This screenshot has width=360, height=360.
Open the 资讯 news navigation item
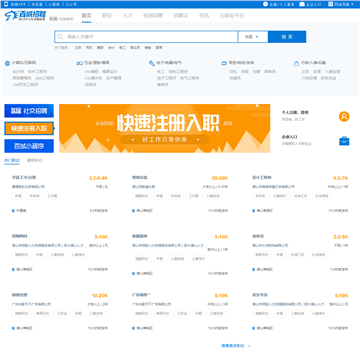pos(204,16)
